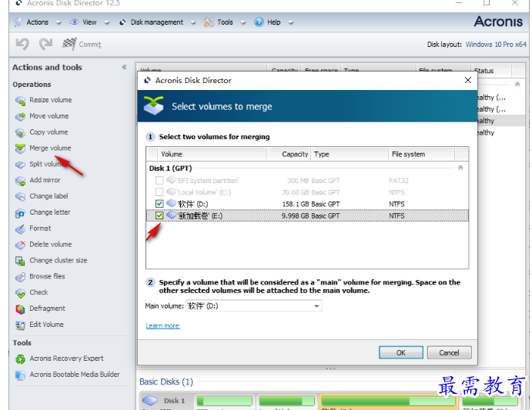
Task: Click the Undo arrow in toolbar
Action: click(22, 44)
